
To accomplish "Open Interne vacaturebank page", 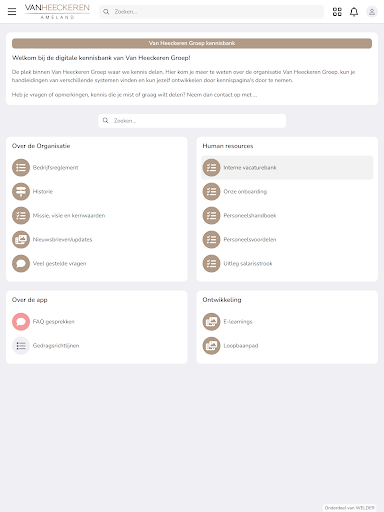I will point(287,167).
